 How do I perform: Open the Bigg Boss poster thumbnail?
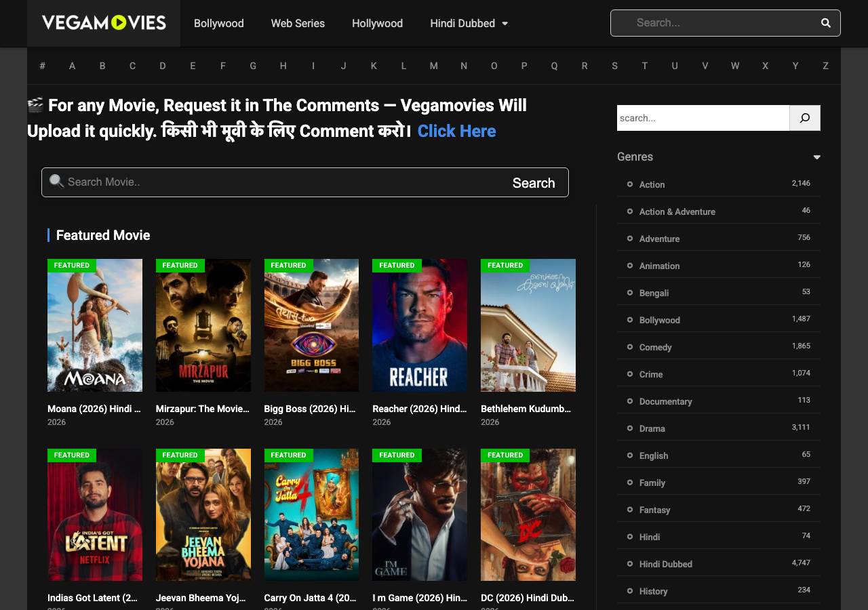(x=311, y=325)
